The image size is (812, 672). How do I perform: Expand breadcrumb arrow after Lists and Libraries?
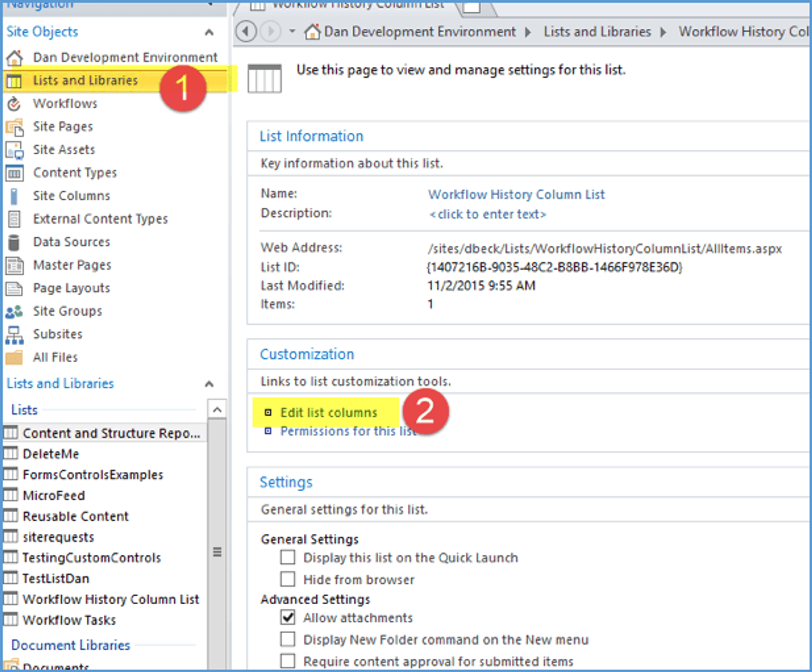pos(663,32)
